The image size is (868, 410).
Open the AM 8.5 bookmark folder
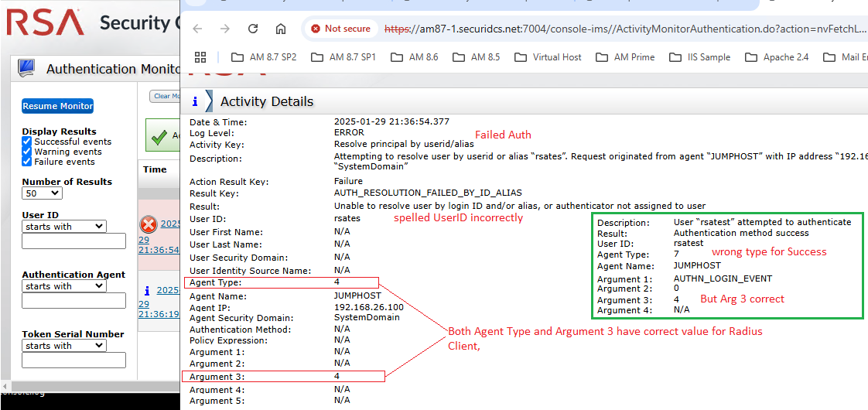point(476,57)
